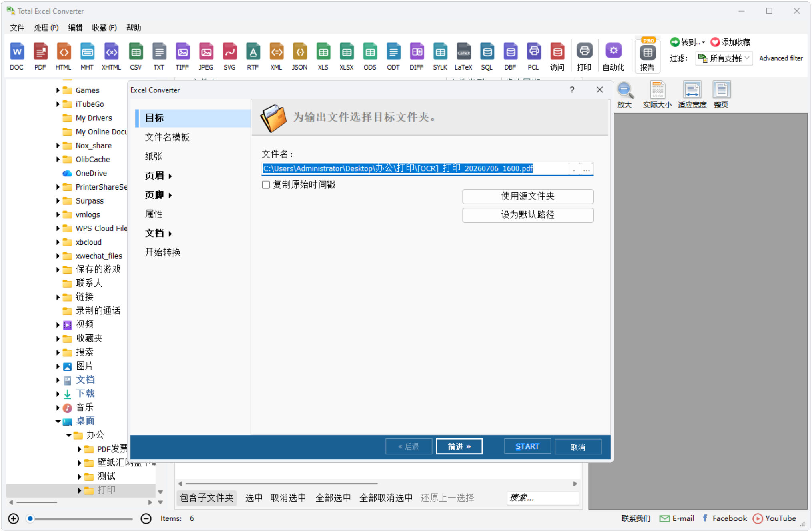Choose JSON output format
Image resolution: width=812 pixels, height=532 pixels.
click(299, 56)
